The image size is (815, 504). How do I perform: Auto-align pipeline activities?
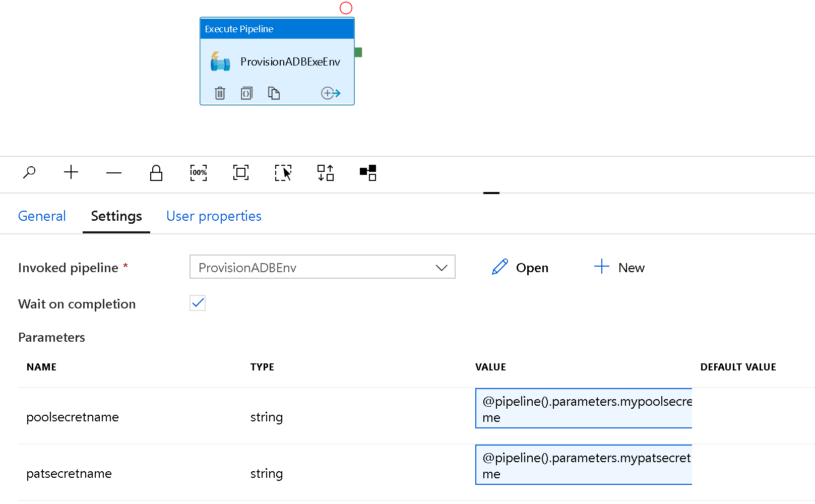click(x=325, y=172)
